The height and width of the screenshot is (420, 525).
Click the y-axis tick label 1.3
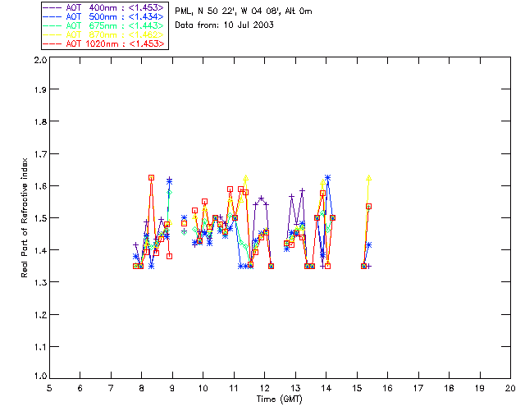click(x=40, y=282)
